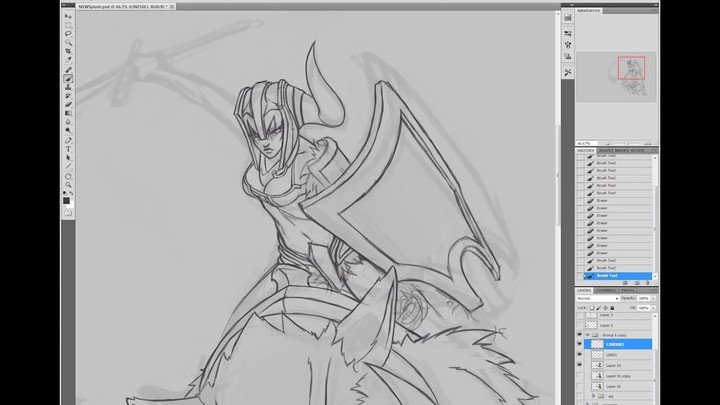Open the Tool Presets dock icon
Viewport: 720px width, 405px height.
coord(568,73)
